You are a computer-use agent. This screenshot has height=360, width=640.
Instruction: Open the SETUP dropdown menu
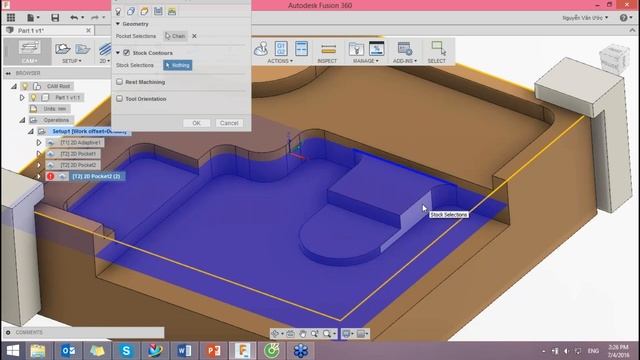point(71,61)
